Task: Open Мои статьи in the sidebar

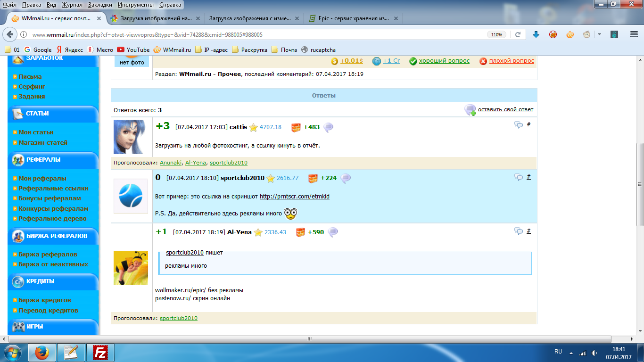Action: pos(36,132)
